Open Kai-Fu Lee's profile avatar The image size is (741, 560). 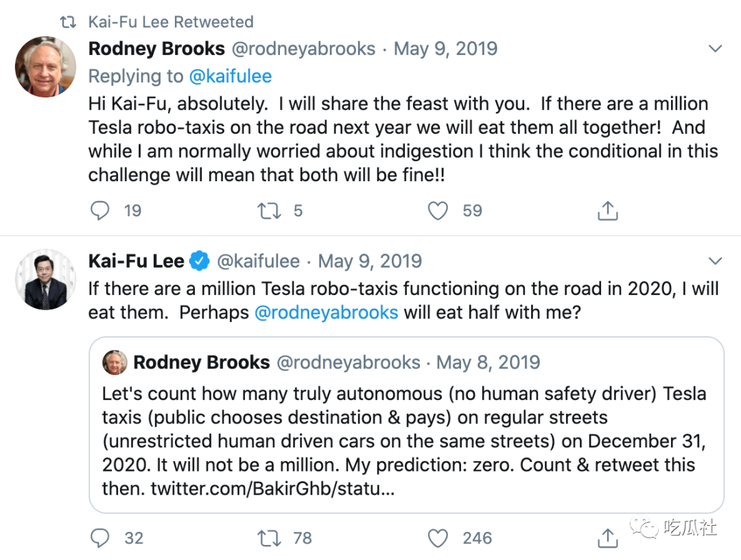[45, 279]
